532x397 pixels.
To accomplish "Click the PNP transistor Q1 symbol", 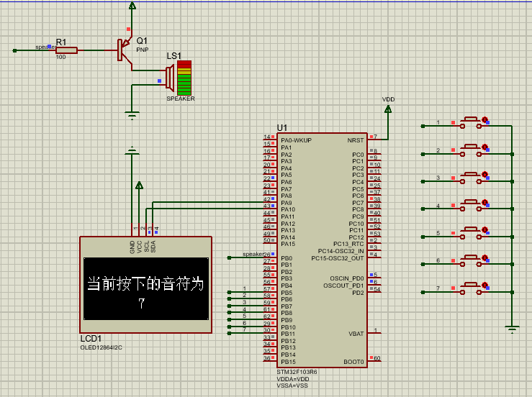I will click(125, 50).
